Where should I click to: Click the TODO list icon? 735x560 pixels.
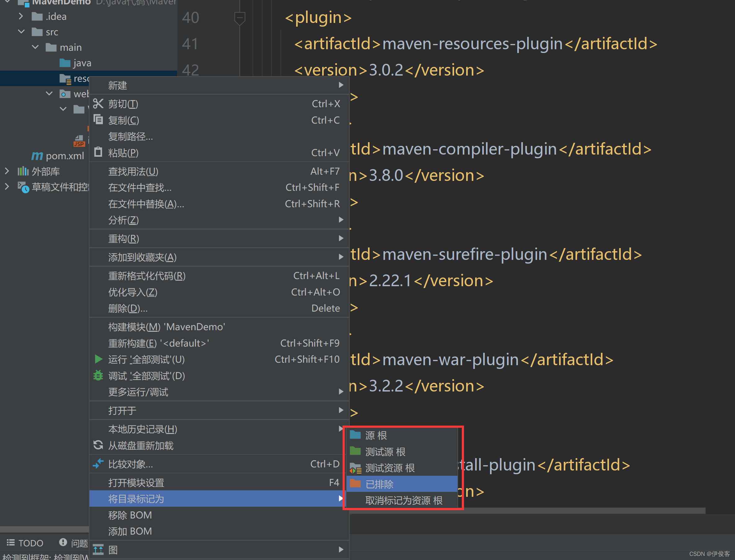11,542
